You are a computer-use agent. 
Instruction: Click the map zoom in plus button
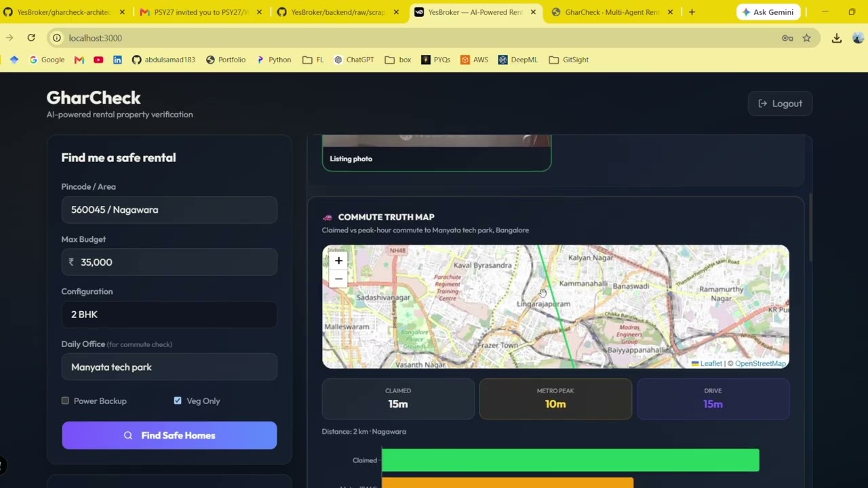coord(338,261)
